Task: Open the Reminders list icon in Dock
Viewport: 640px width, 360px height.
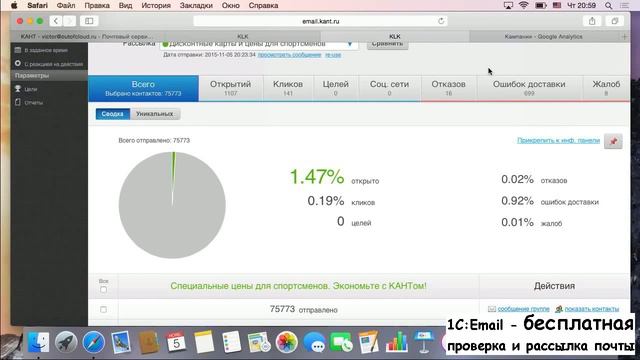Action: point(231,342)
